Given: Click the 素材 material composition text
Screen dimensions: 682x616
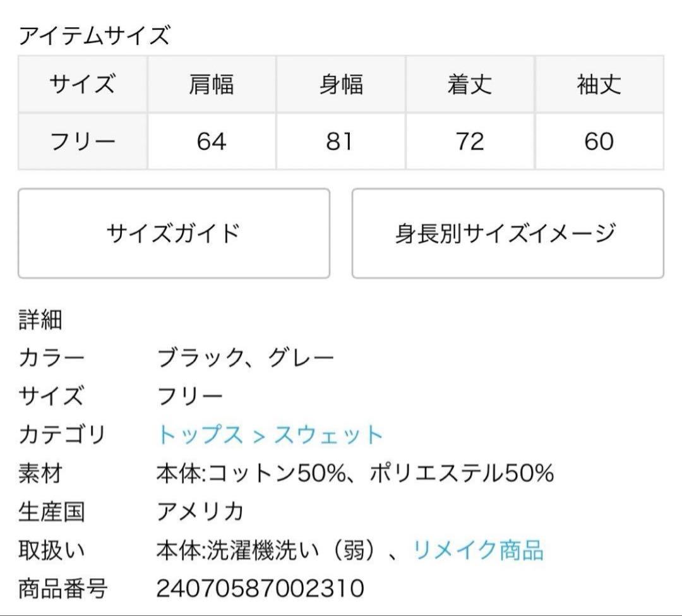Looking at the screenshot, I should click(355, 473).
